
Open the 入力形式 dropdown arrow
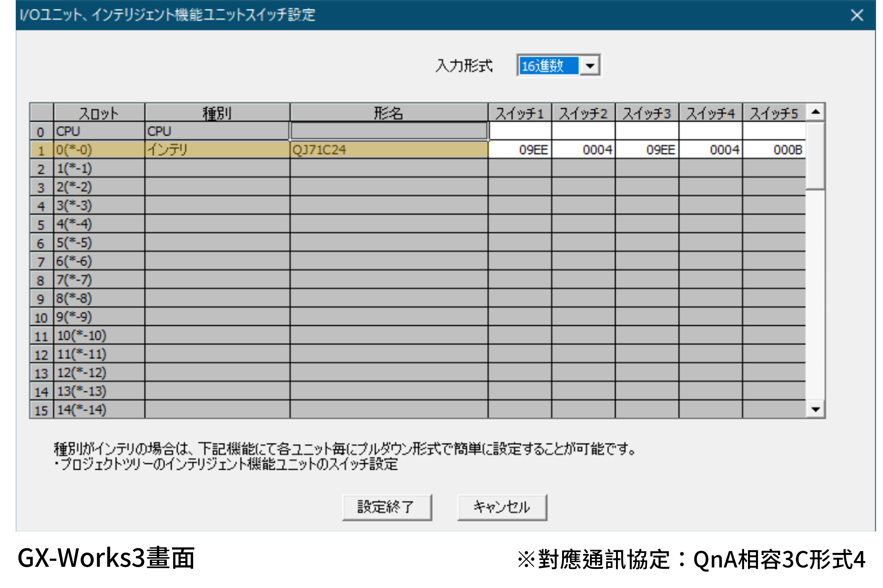point(589,66)
